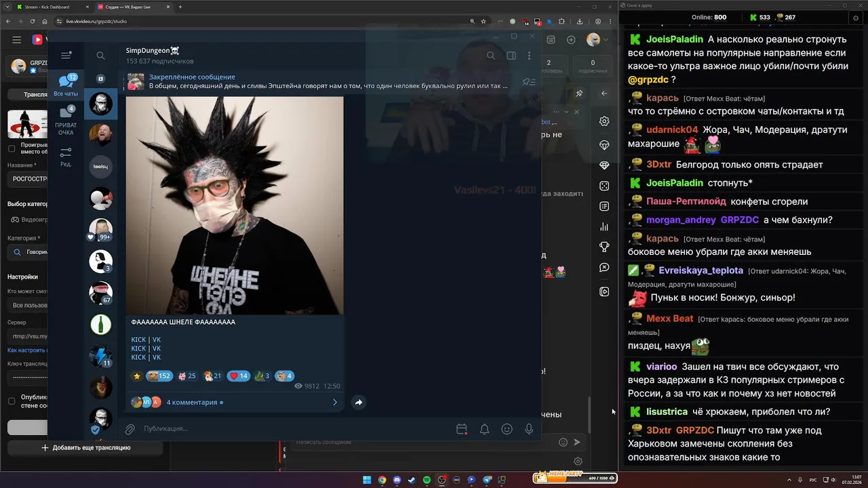Click the settings gear in VK sidebar
The width and height of the screenshot is (868, 488).
coord(604,121)
